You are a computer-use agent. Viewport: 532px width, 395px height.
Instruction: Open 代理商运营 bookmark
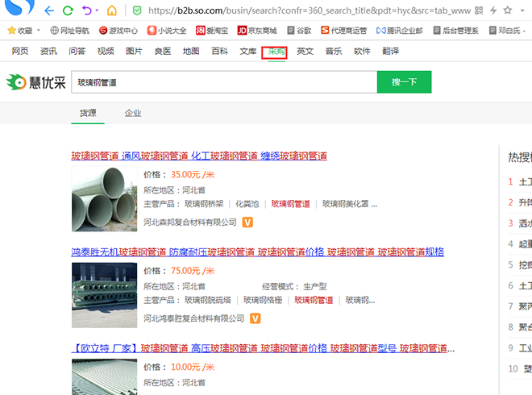pos(343,31)
